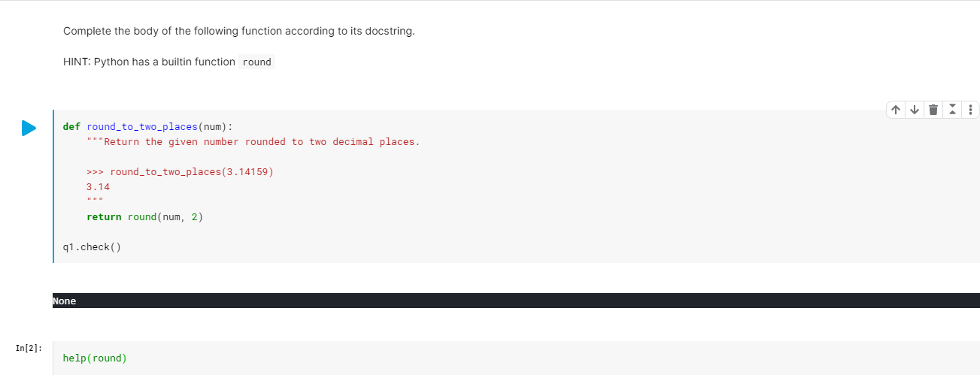Click the blue active-cell indicator bar
Viewport: 980px width, 387px height.
pos(53,186)
